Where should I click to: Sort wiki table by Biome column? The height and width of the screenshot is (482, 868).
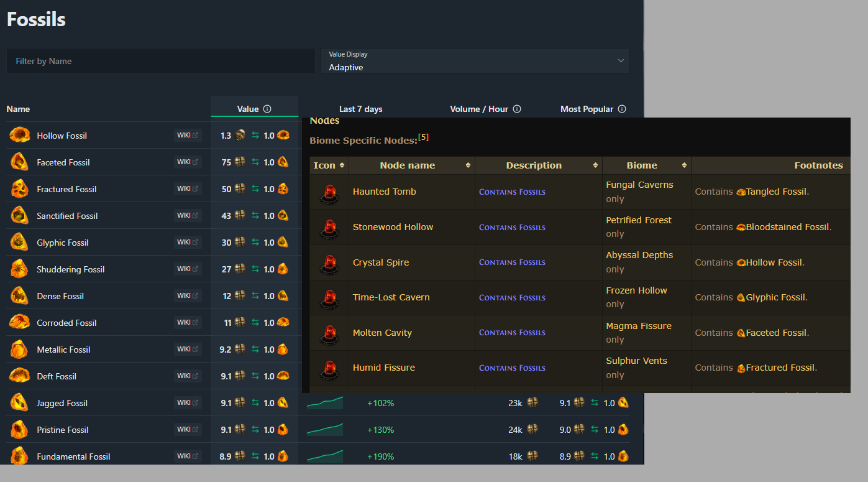click(x=647, y=165)
